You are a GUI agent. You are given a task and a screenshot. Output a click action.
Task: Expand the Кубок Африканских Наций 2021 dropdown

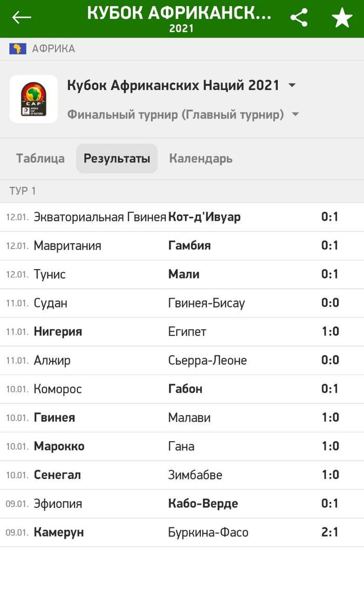point(292,85)
